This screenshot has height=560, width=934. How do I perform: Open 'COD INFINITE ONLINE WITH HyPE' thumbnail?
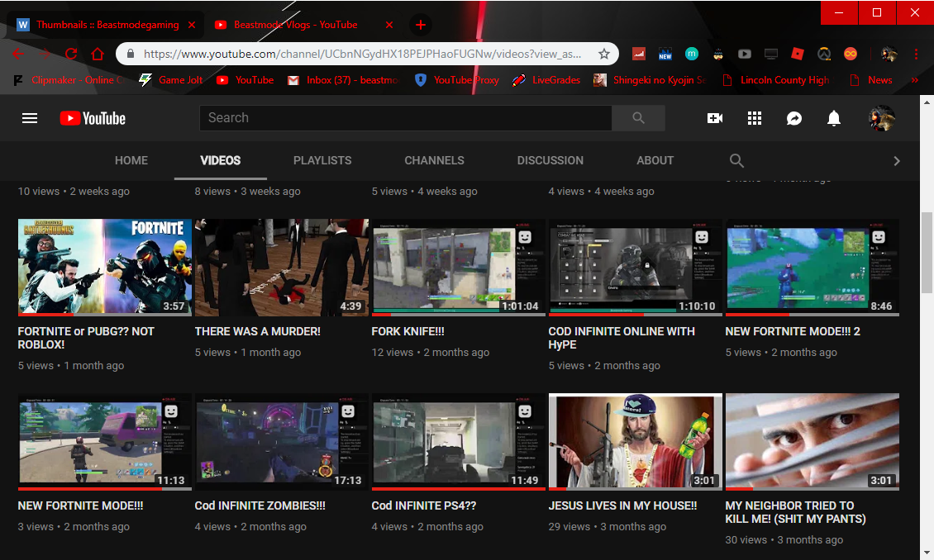pos(636,268)
